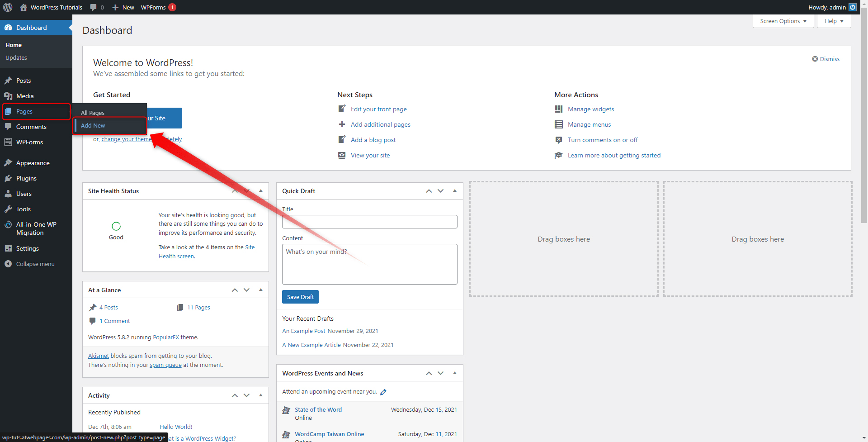This screenshot has width=868, height=442.
Task: Click the Appearance paintbrush icon
Action: [x=8, y=163]
